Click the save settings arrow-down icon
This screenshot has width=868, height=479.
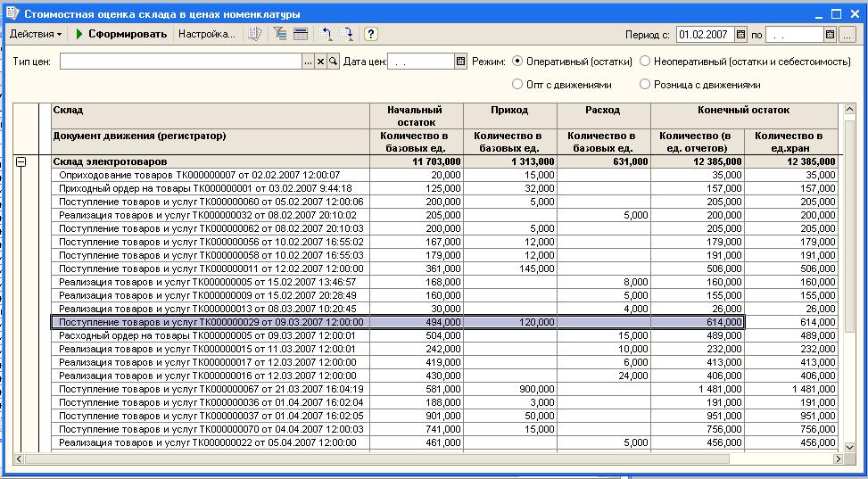[346, 34]
